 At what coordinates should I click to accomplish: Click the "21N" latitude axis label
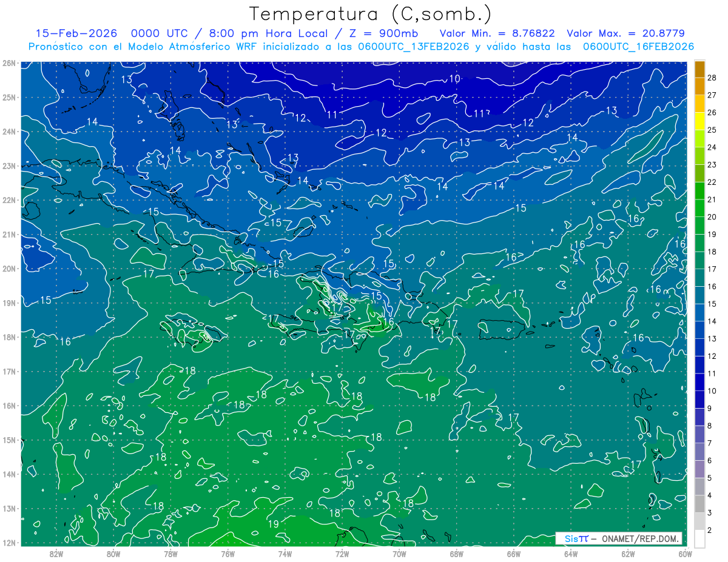tap(10, 234)
